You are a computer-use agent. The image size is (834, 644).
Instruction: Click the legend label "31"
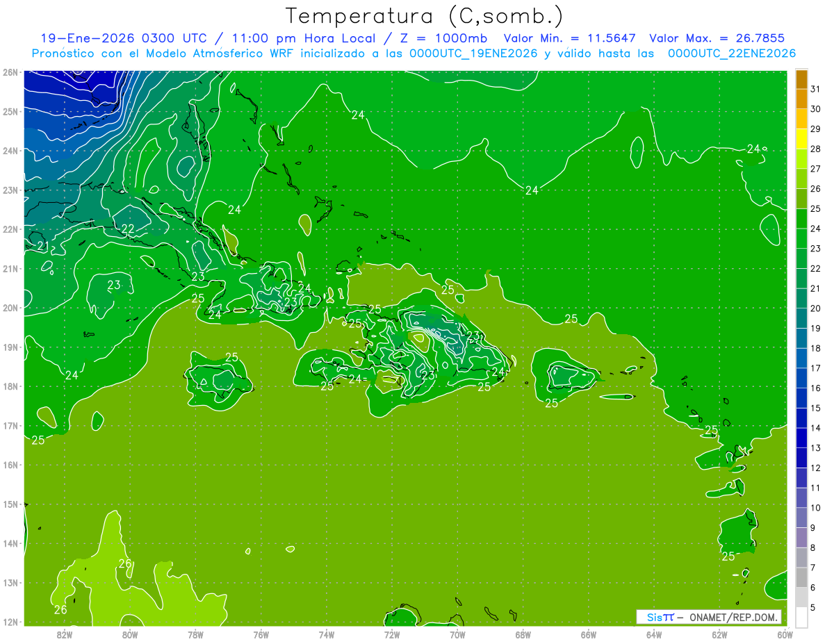(815, 89)
